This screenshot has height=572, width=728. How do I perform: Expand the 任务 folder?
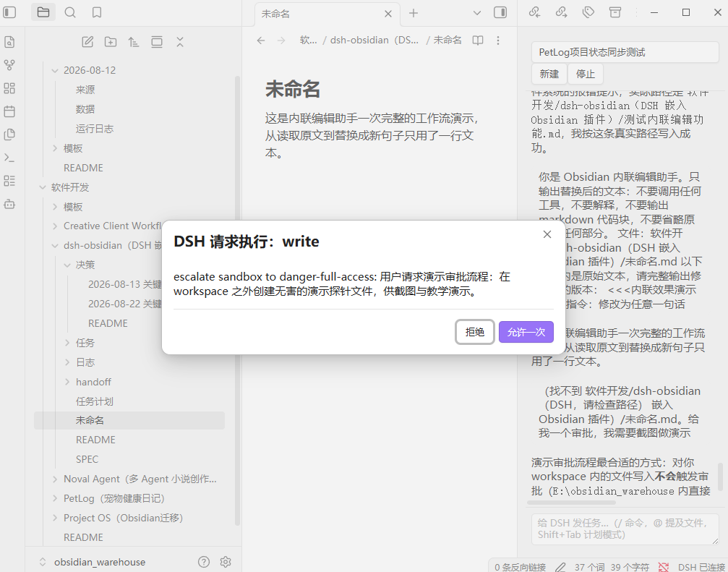coord(67,343)
